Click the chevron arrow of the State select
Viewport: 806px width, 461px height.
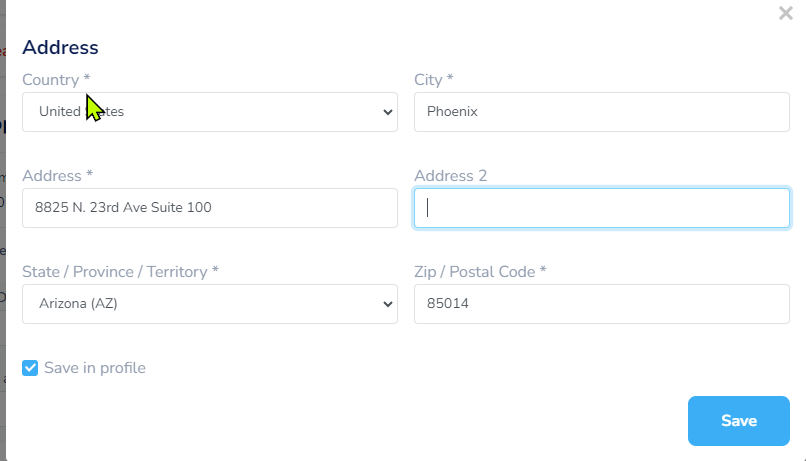point(388,304)
